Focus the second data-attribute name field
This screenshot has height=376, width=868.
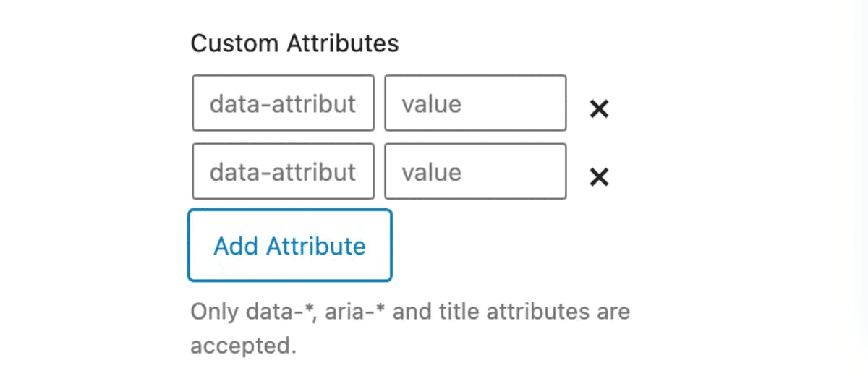[283, 171]
